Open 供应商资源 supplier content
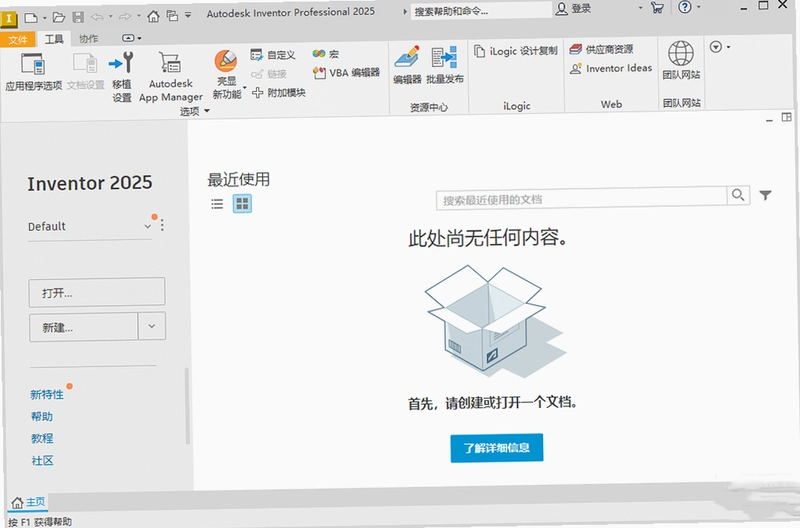 coord(602,49)
